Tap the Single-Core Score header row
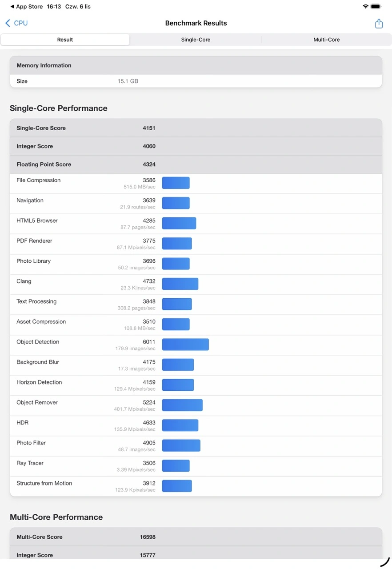Screen dimensions: 392x569 (196, 128)
